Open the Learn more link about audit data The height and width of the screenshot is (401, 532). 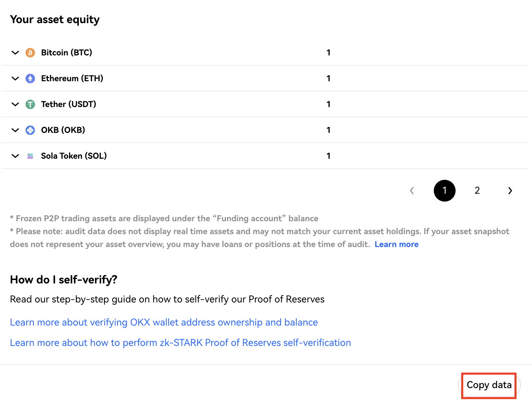click(x=396, y=244)
